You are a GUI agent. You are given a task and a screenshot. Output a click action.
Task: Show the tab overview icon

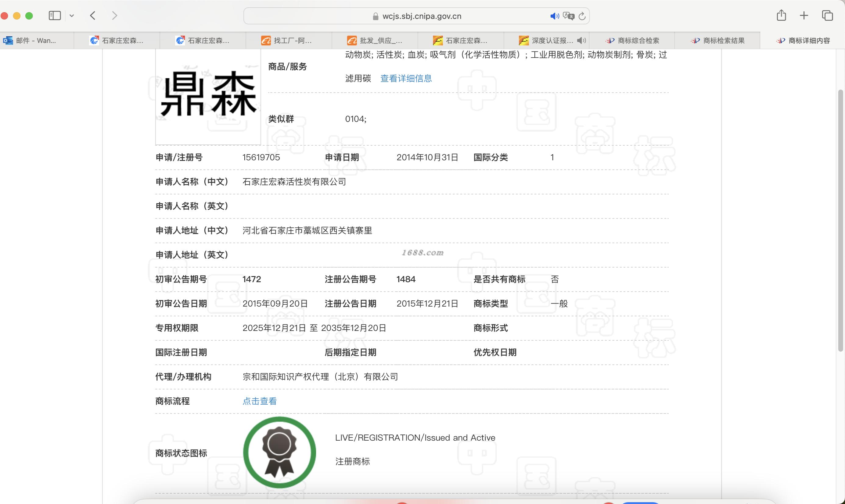click(x=827, y=16)
